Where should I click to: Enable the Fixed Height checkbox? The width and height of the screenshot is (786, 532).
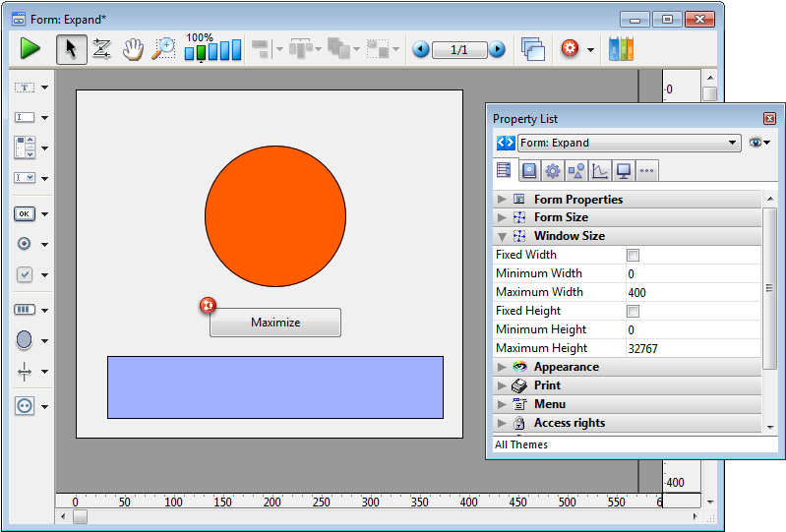634,311
